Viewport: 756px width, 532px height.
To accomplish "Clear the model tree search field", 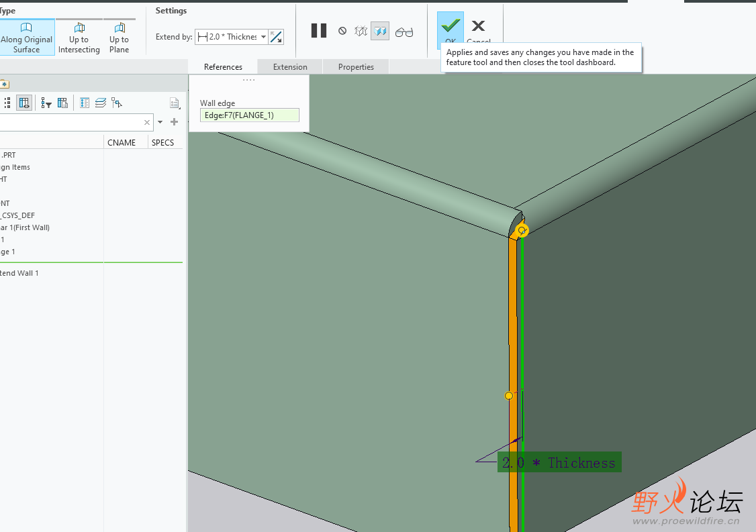I will (x=147, y=122).
